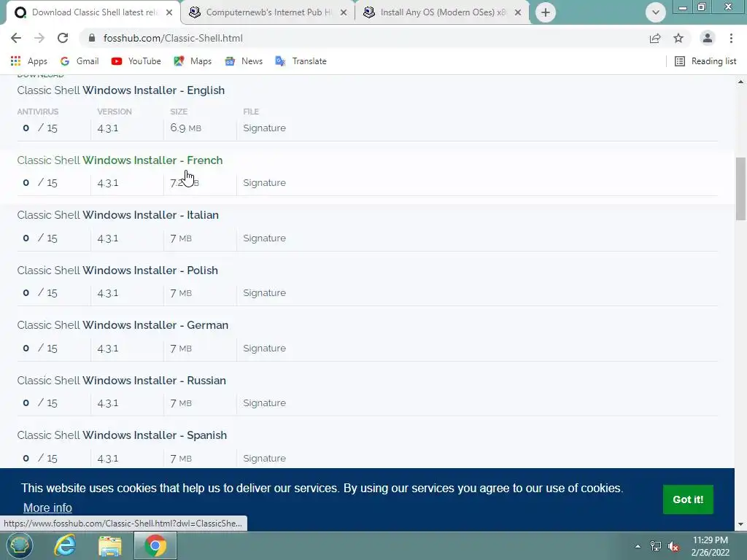Open the News bookmark
Viewport: 747px width, 560px height.
[244, 61]
